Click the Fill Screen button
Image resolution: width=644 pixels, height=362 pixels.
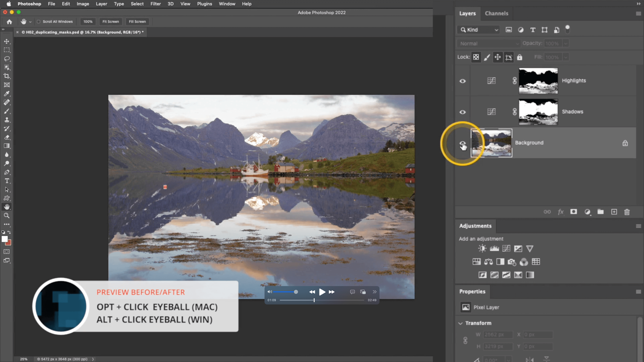[x=137, y=22]
